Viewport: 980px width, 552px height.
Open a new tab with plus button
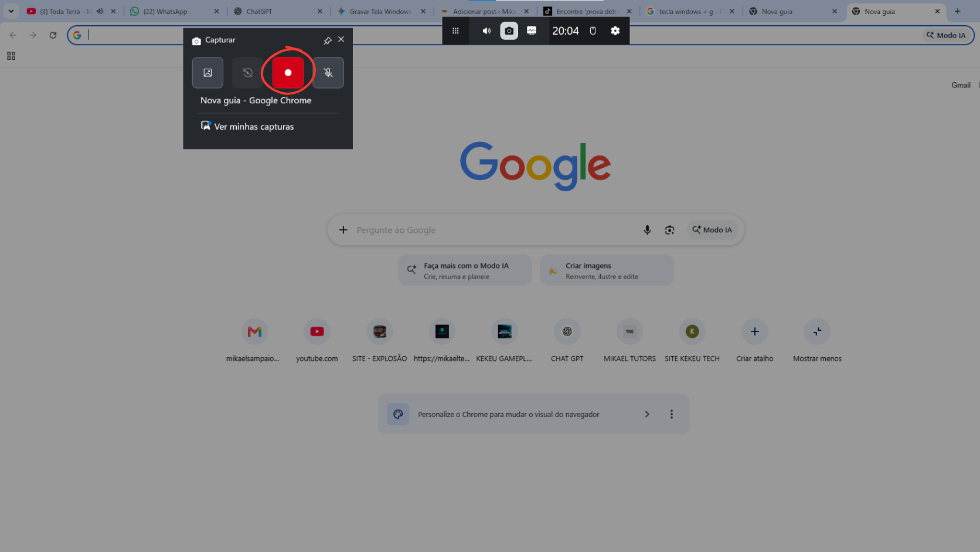pos(957,11)
